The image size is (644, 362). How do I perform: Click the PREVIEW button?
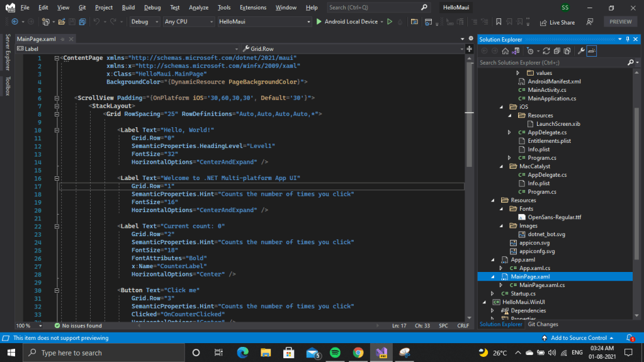[620, 22]
